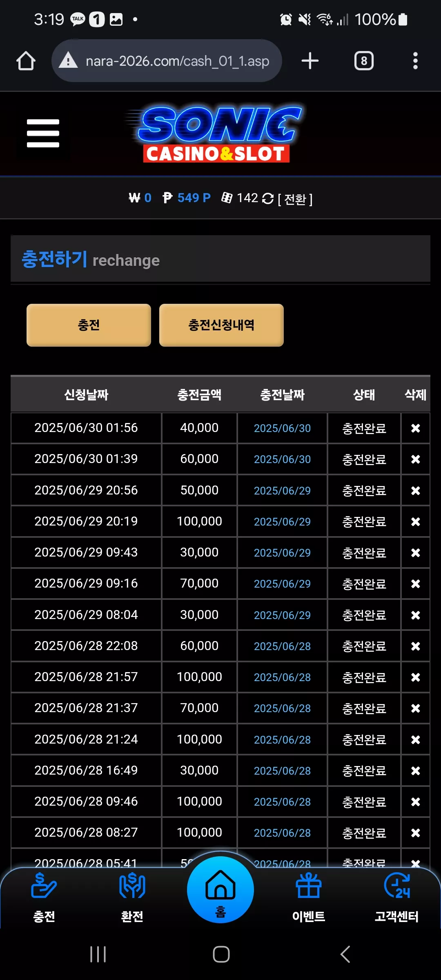Tap the blue 홈 center button
This screenshot has height=980, width=441.
[220, 890]
